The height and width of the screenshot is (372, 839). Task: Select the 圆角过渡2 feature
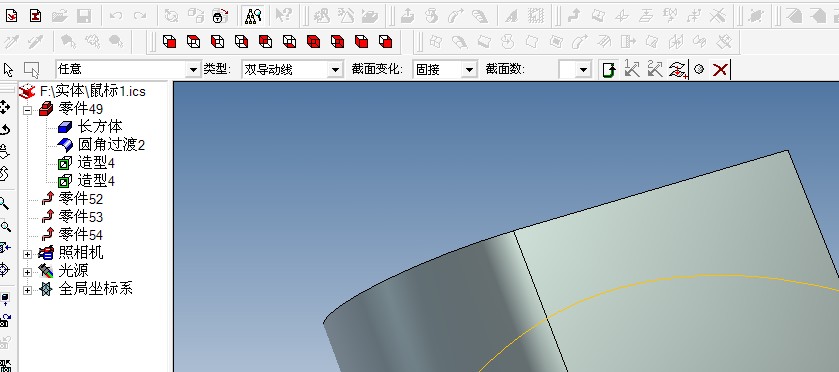pos(111,145)
